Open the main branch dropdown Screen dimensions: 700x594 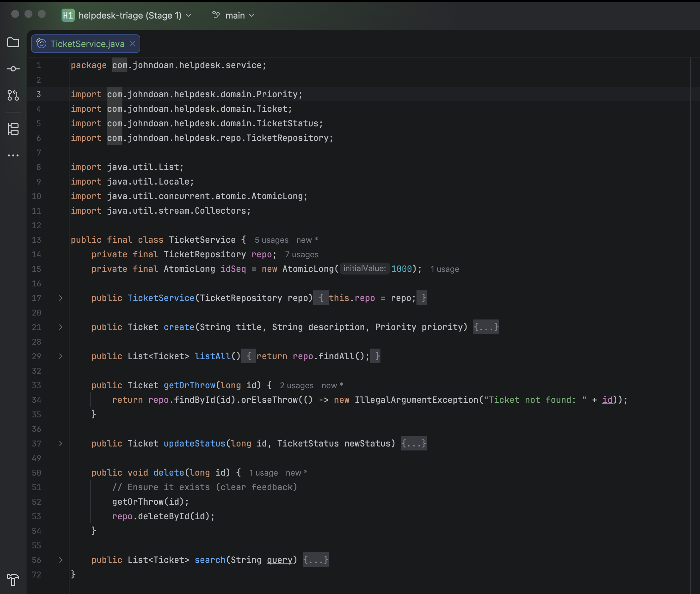point(238,15)
